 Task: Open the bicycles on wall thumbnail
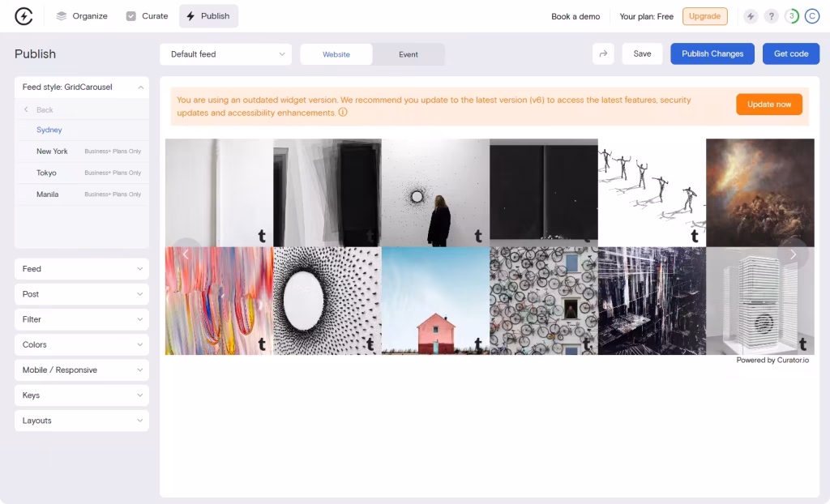[544, 301]
